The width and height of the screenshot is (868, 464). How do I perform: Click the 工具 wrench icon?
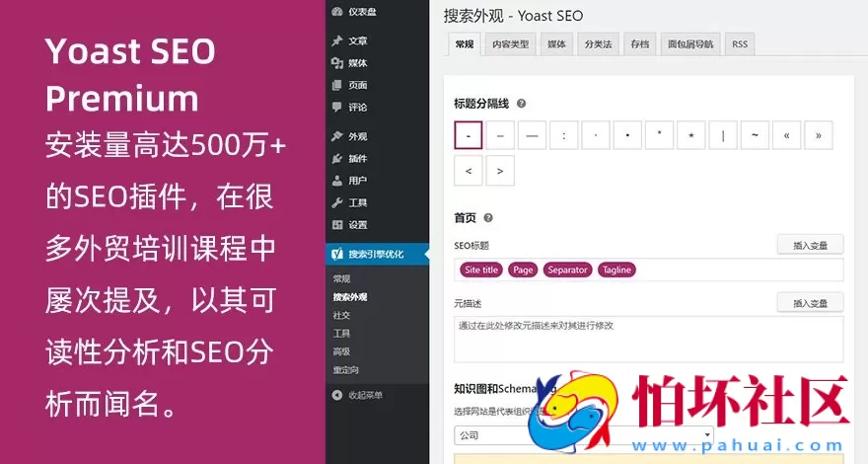coord(337,203)
